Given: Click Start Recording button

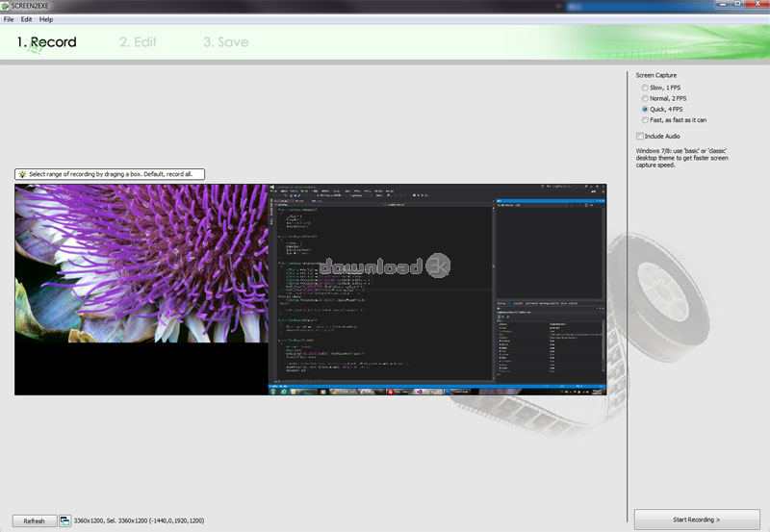Looking at the screenshot, I should (x=696, y=519).
